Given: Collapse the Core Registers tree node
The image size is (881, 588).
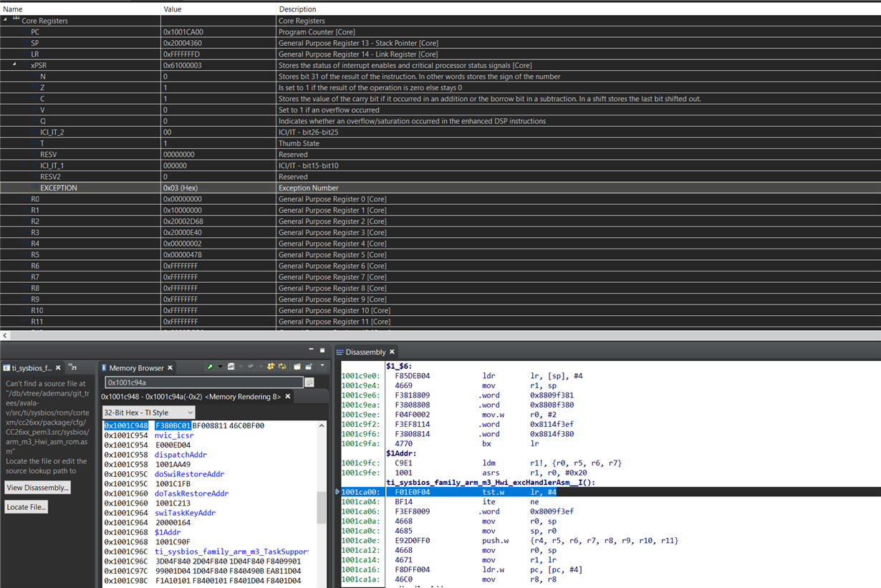Looking at the screenshot, I should tap(6, 21).
